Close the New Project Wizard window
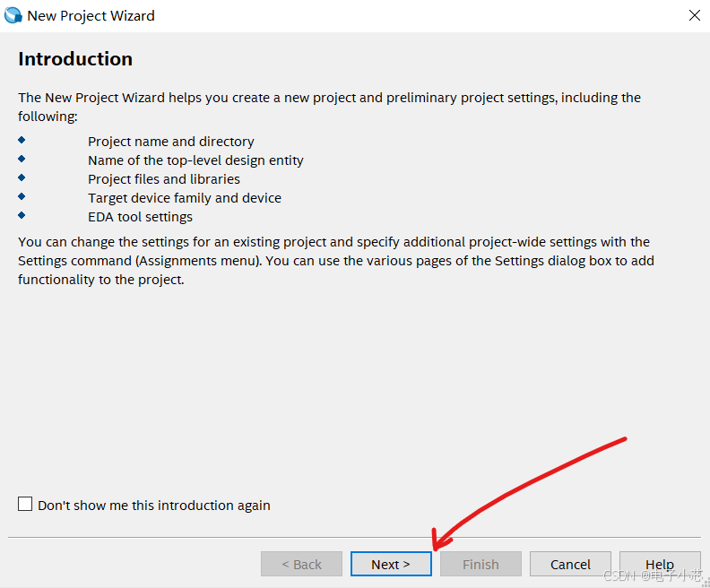 pyautogui.click(x=694, y=15)
